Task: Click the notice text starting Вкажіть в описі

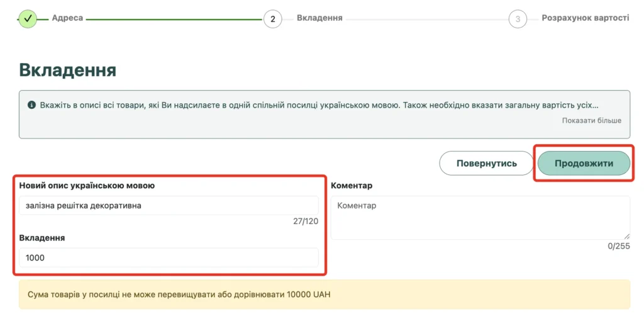Action: pyautogui.click(x=319, y=105)
